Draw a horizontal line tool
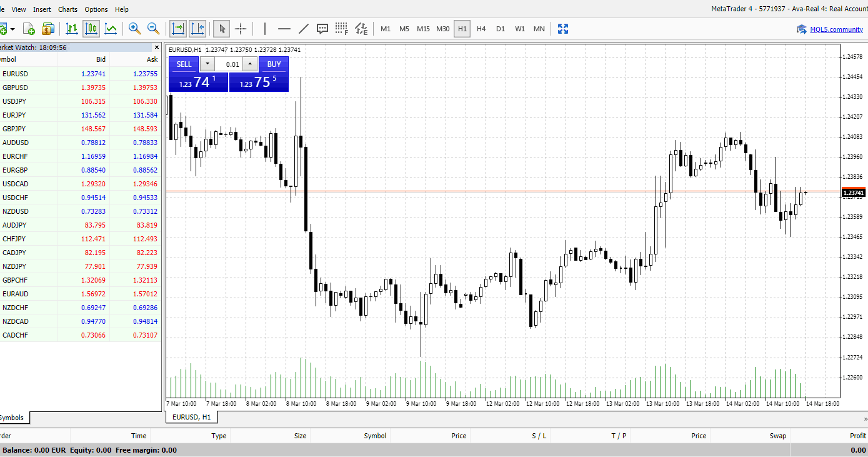This screenshot has height=457, width=868. click(284, 29)
